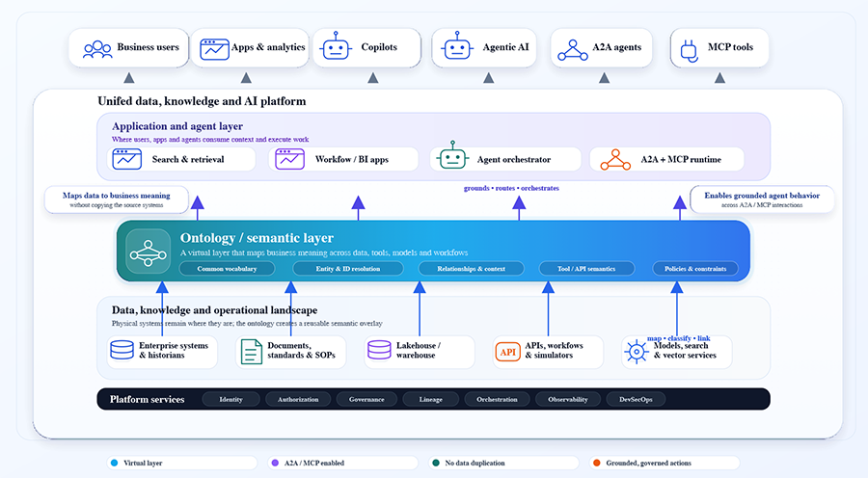Click the MCP tools plug icon
The width and height of the screenshot is (868, 478).
coord(690,47)
